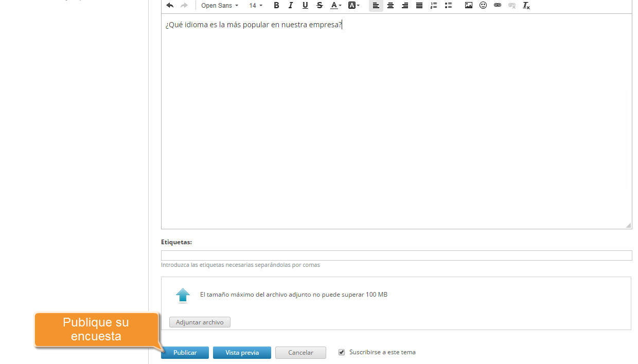
Task: Focus the Etiquetas tags input field
Action: point(396,256)
